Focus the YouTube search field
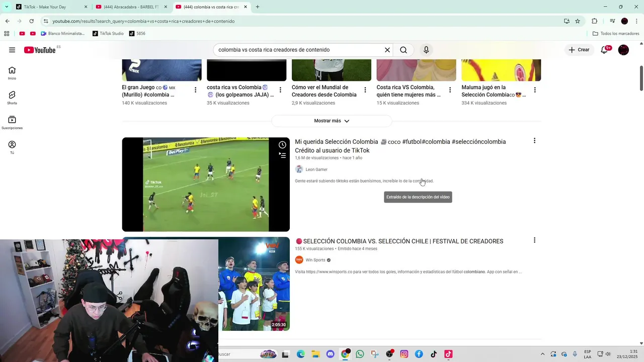644x362 pixels. (x=299, y=50)
